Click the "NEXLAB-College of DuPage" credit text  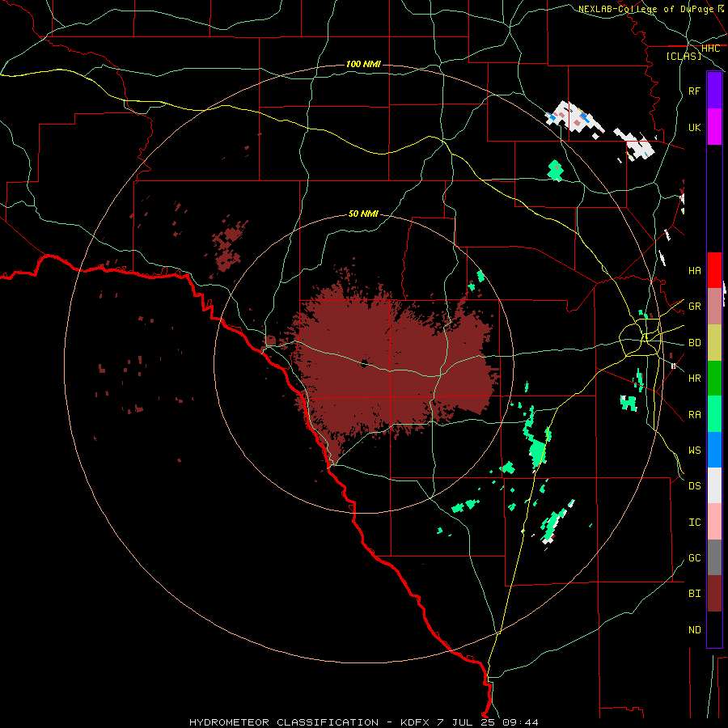point(645,9)
